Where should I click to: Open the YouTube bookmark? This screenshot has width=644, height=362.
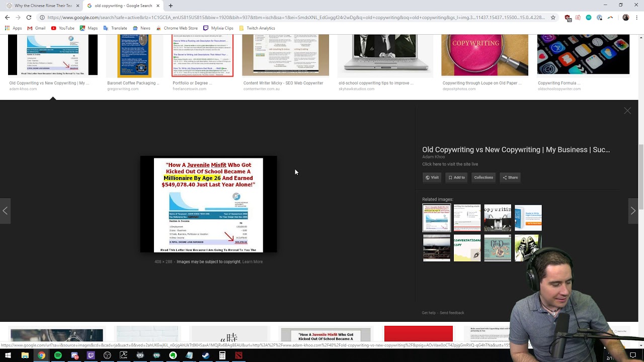click(x=62, y=28)
